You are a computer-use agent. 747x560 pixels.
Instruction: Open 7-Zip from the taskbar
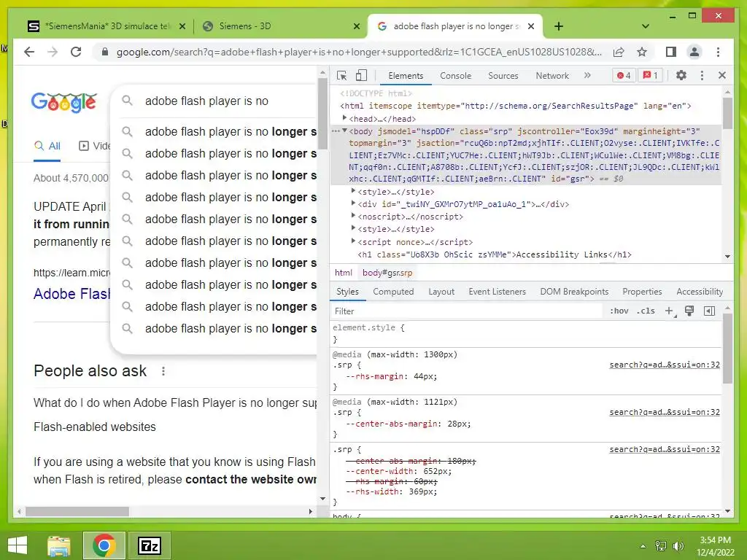[149, 545]
